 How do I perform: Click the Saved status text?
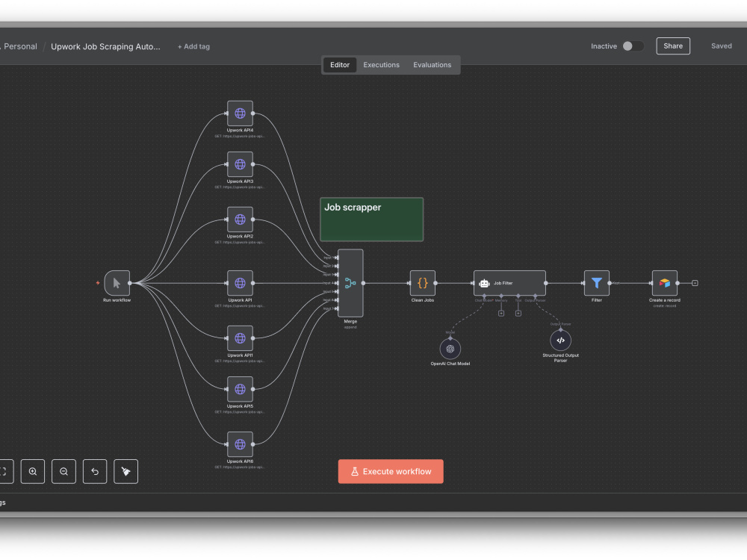tap(722, 46)
